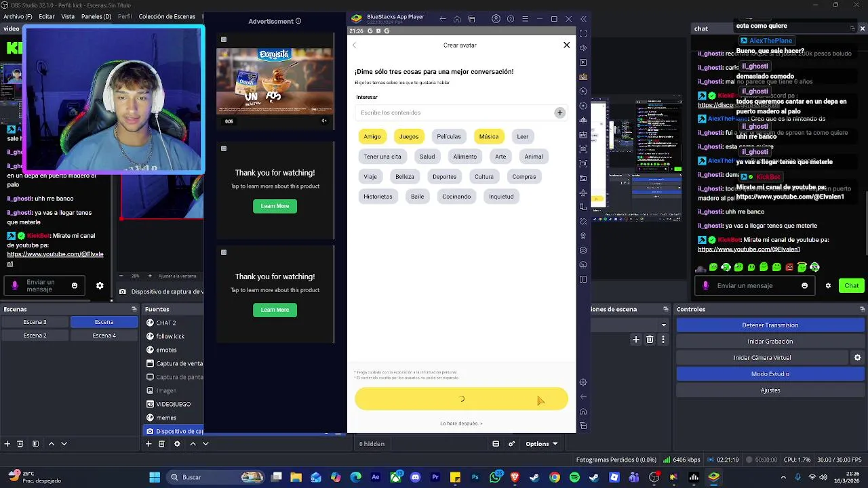Switch to Escena 2 in scenes list
The image size is (868, 488).
[35, 335]
